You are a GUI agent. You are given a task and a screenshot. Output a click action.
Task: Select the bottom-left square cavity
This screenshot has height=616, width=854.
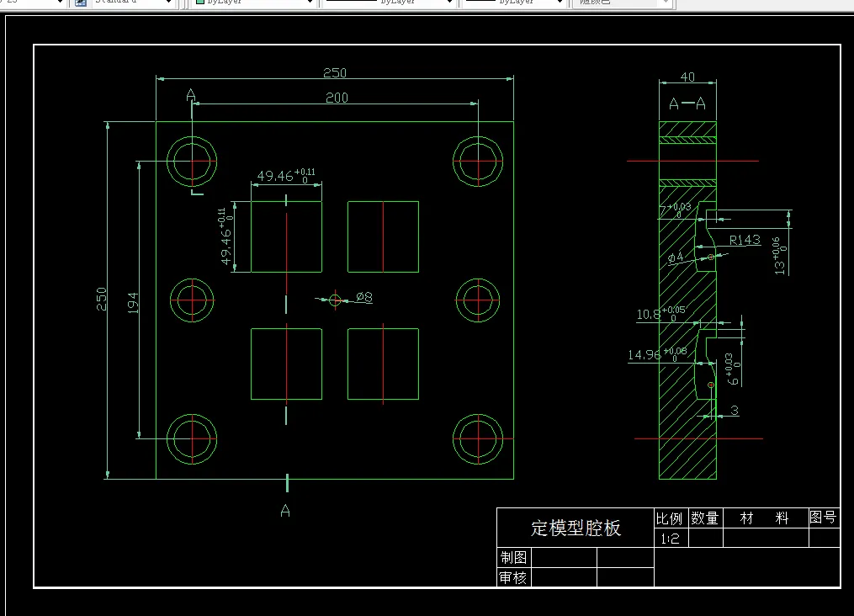[x=286, y=364]
